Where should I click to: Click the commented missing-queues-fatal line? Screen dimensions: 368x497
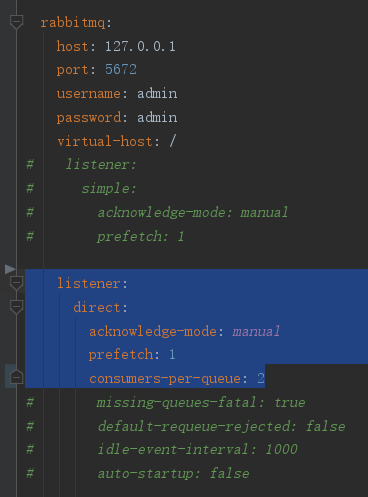click(x=201, y=402)
